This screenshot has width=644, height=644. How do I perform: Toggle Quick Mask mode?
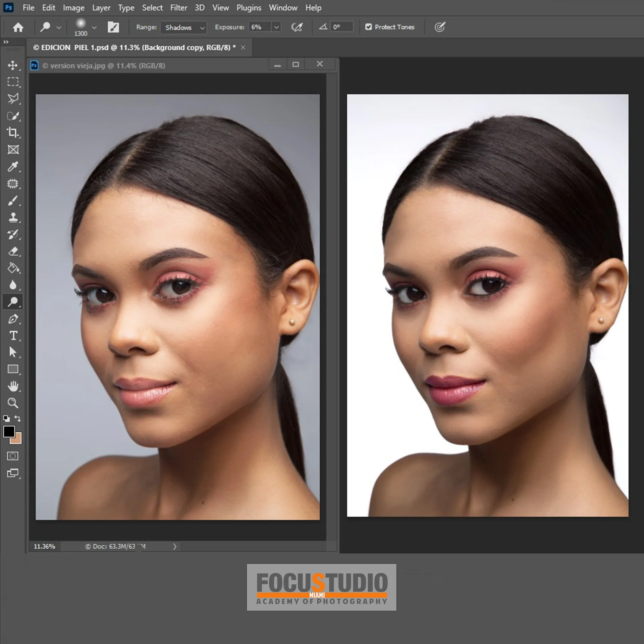[13, 456]
